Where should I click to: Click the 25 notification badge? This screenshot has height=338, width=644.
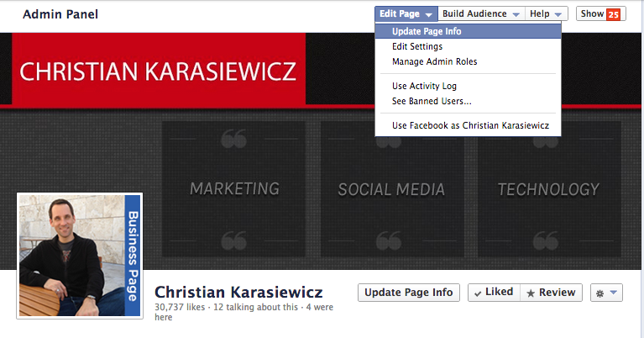point(614,14)
